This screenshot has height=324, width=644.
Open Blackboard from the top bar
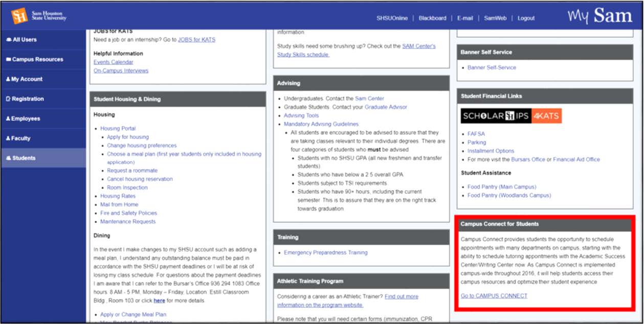[x=432, y=18]
